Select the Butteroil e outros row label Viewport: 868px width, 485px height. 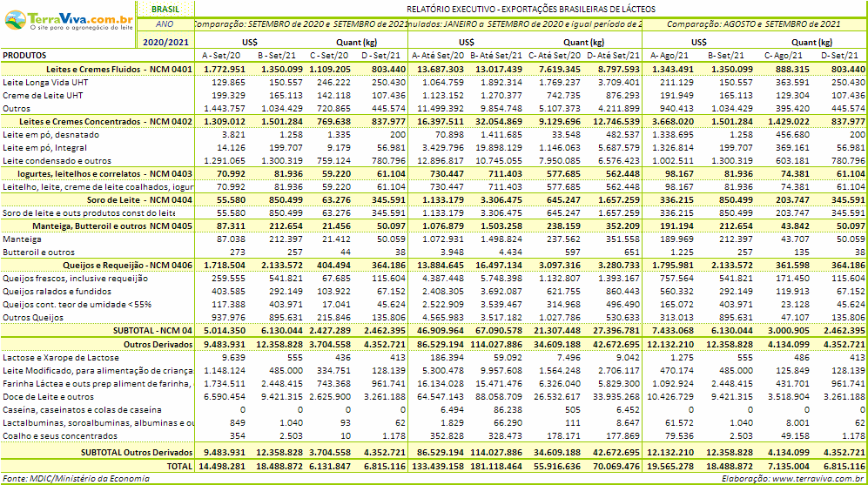[x=39, y=252]
